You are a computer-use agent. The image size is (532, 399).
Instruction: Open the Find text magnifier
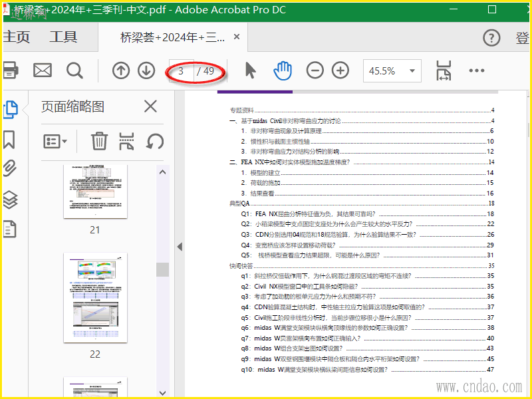(74, 70)
